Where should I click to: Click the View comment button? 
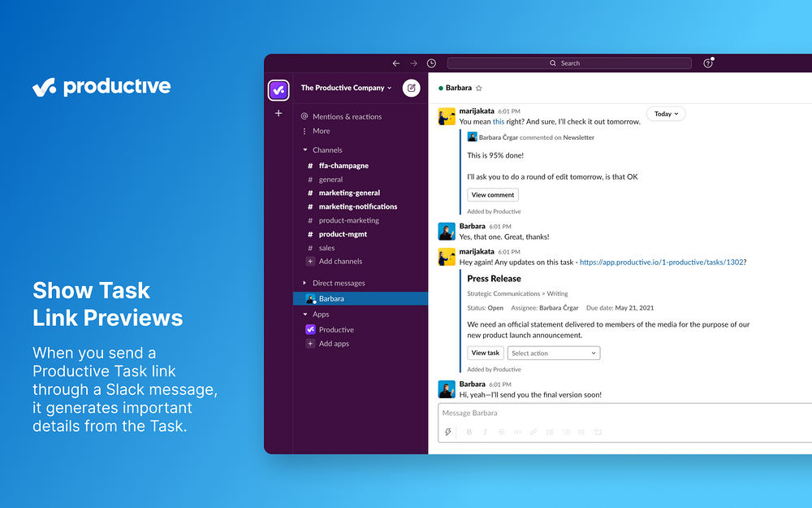[x=493, y=195]
